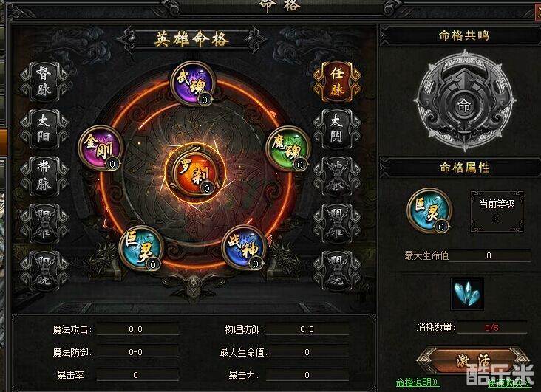Click the central 罗刹 orange orb
The image size is (541, 392).
click(x=195, y=173)
